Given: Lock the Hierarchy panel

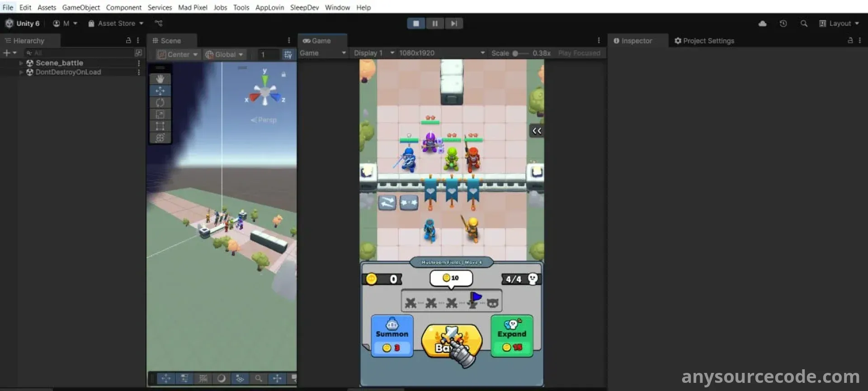Looking at the screenshot, I should tap(128, 41).
